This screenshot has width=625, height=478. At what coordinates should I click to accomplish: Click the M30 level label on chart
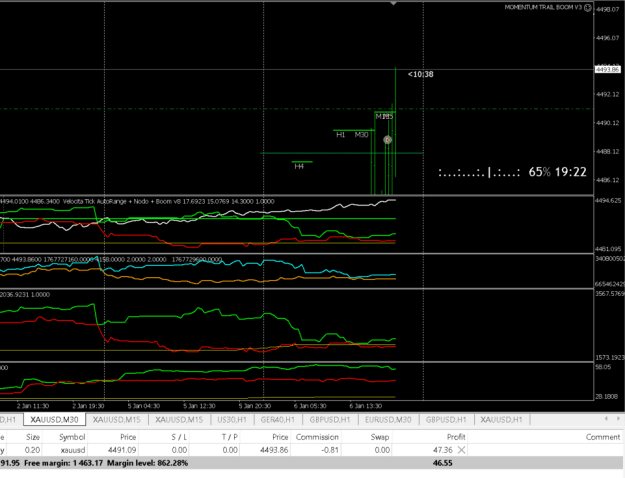click(x=362, y=135)
